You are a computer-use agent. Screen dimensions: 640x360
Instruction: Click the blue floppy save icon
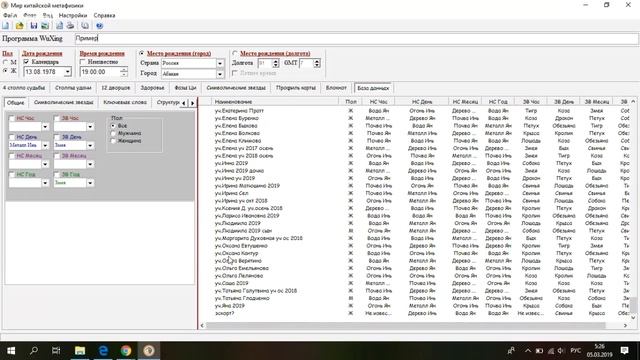pos(33,26)
